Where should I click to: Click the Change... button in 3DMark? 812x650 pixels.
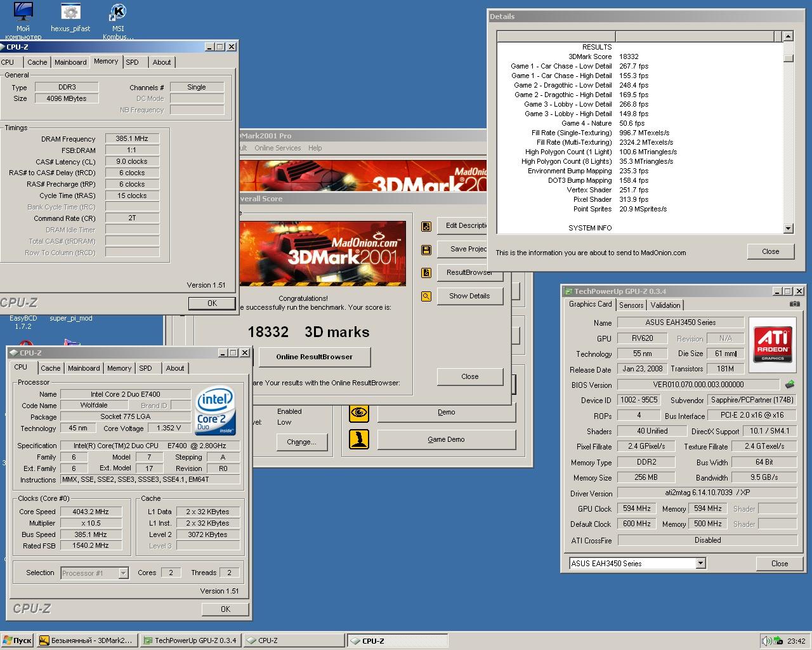coord(301,442)
